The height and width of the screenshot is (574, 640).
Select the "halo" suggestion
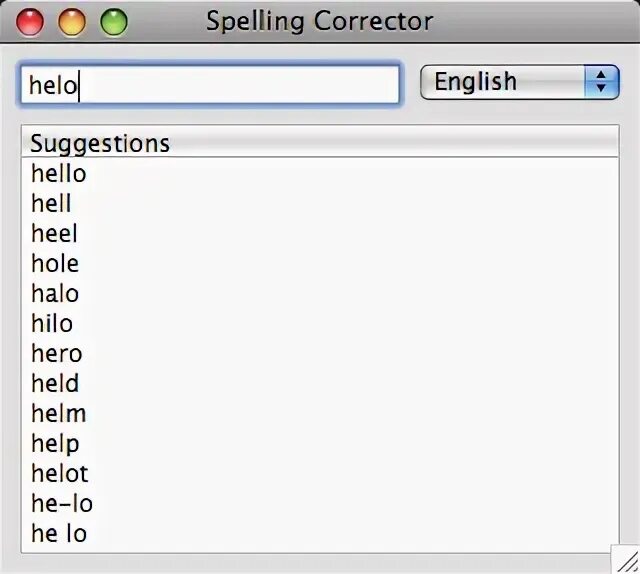click(x=55, y=294)
